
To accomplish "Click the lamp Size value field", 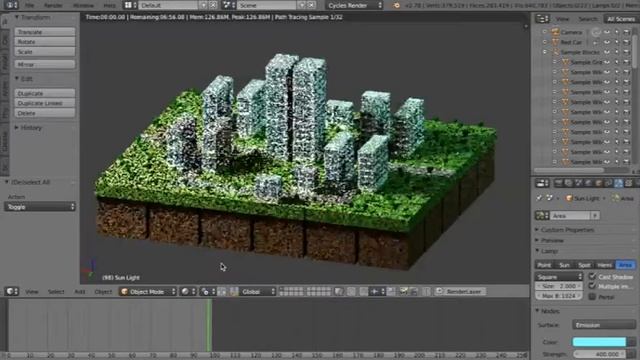I will 559,286.
